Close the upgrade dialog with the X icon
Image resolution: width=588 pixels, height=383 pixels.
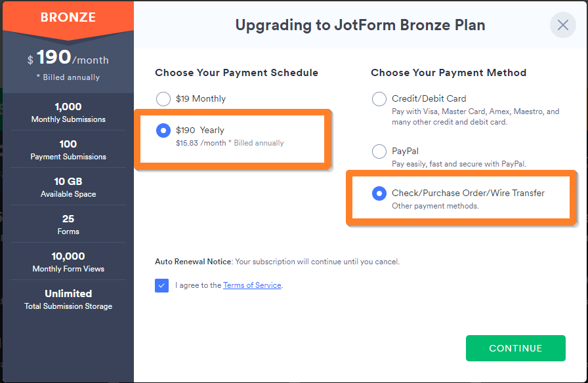[562, 26]
